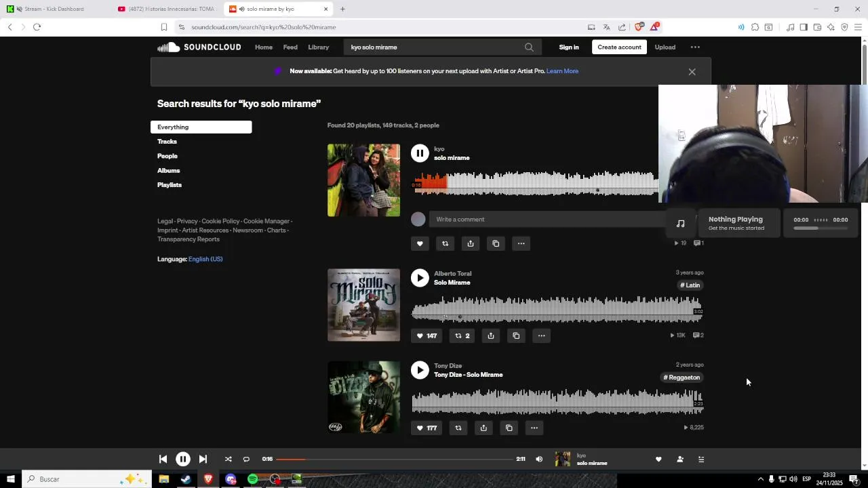Reload the page in browser

click(37, 27)
